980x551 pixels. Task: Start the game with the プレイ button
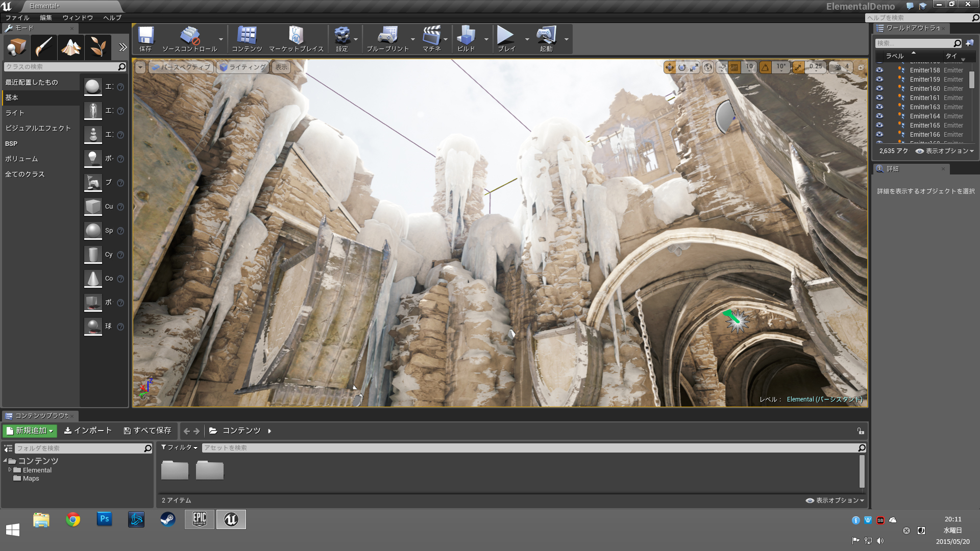click(x=506, y=39)
